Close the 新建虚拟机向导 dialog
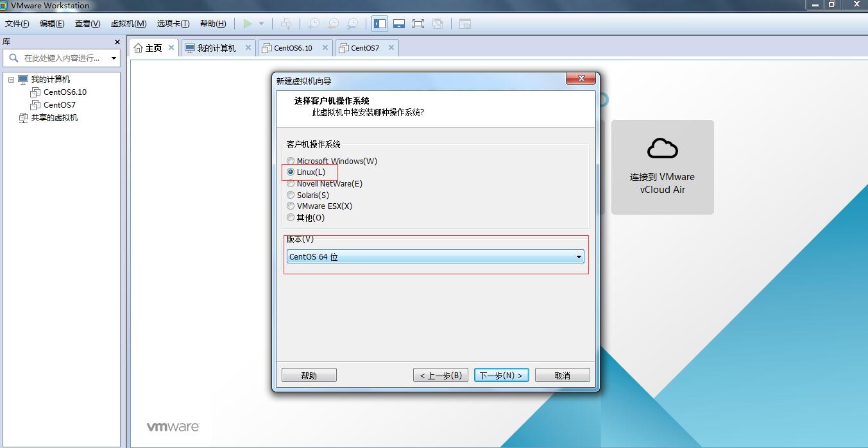 (x=581, y=78)
